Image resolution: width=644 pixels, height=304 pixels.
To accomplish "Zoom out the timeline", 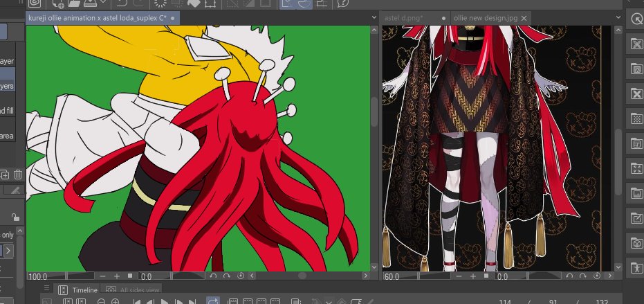I will click(102, 301).
